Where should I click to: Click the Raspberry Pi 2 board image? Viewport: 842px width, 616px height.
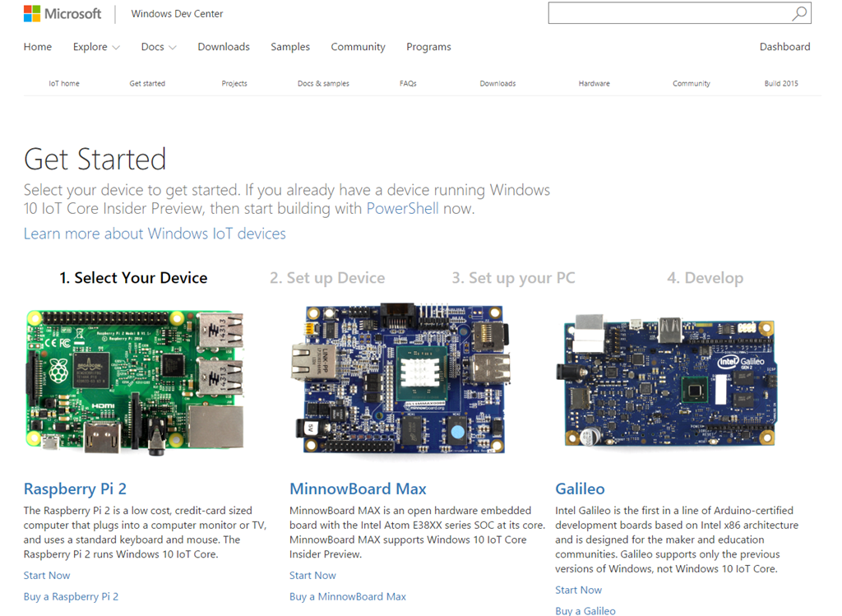click(x=136, y=382)
